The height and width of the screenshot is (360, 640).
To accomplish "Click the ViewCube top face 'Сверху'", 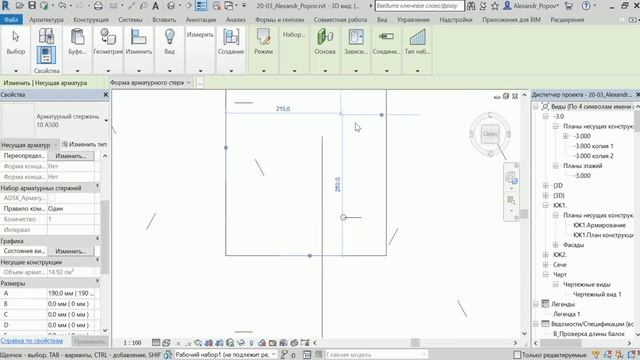I will click(x=490, y=134).
